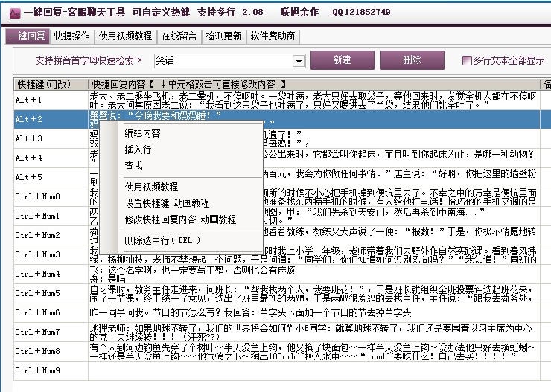Select the Ctrl+Num0 hotkey cell

pyautogui.click(x=51, y=196)
